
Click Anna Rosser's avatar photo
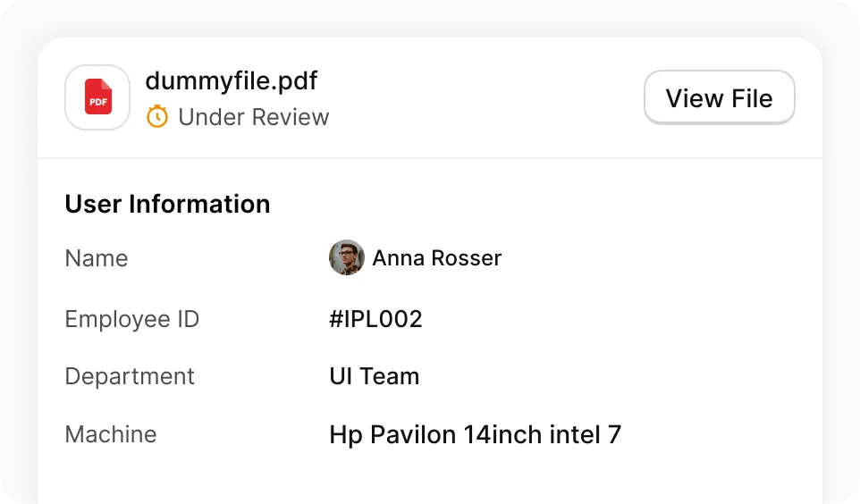[x=347, y=257]
